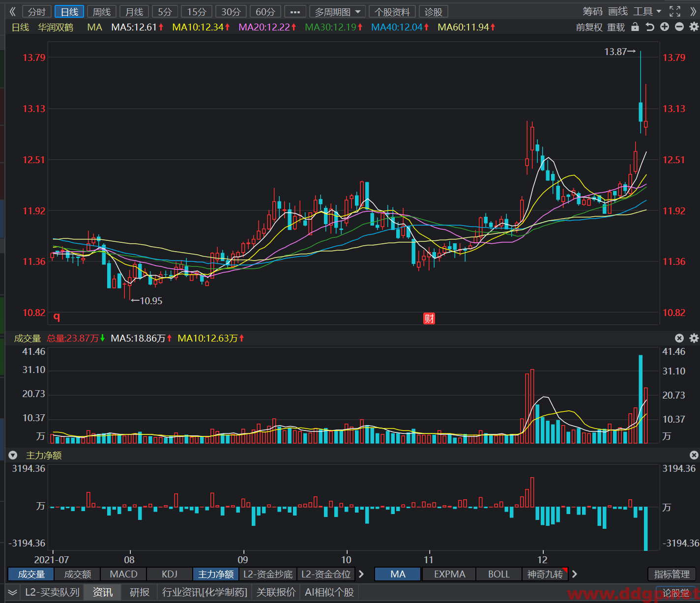Select the MA main indicator toggle
Screen dimensions: 700x603
point(398,574)
